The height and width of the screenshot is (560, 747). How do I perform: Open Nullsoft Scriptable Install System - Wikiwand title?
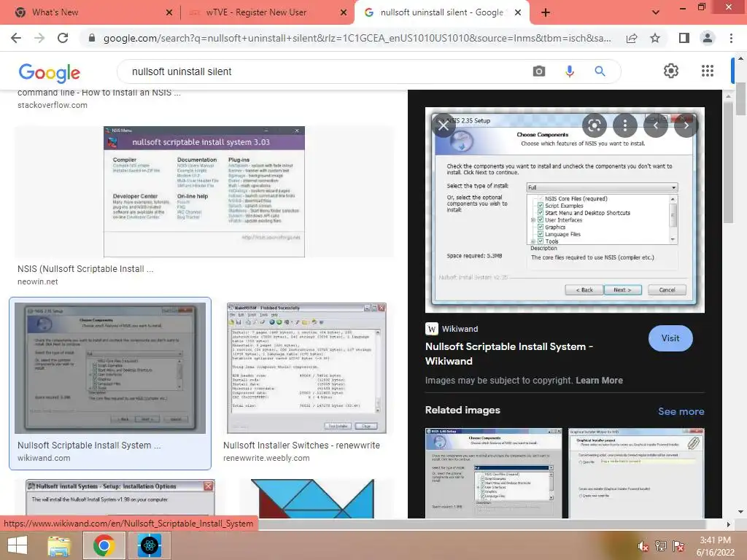pos(508,354)
